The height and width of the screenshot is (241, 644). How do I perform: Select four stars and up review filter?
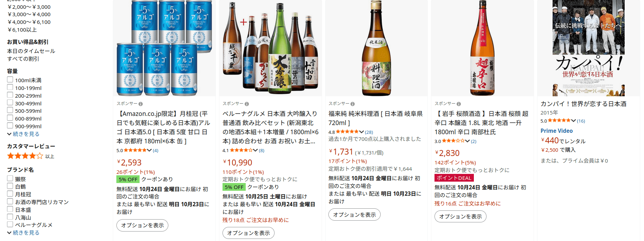coord(31,156)
